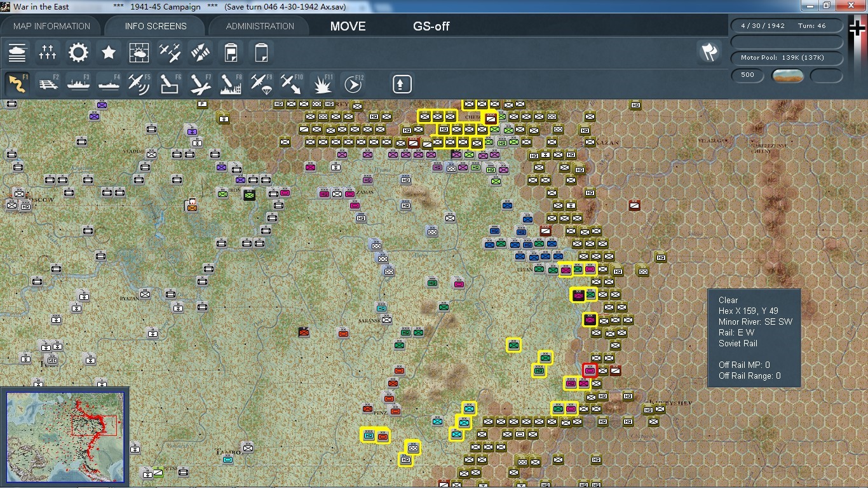Select the F10 air transfer icon
868x488 pixels.
(x=292, y=84)
